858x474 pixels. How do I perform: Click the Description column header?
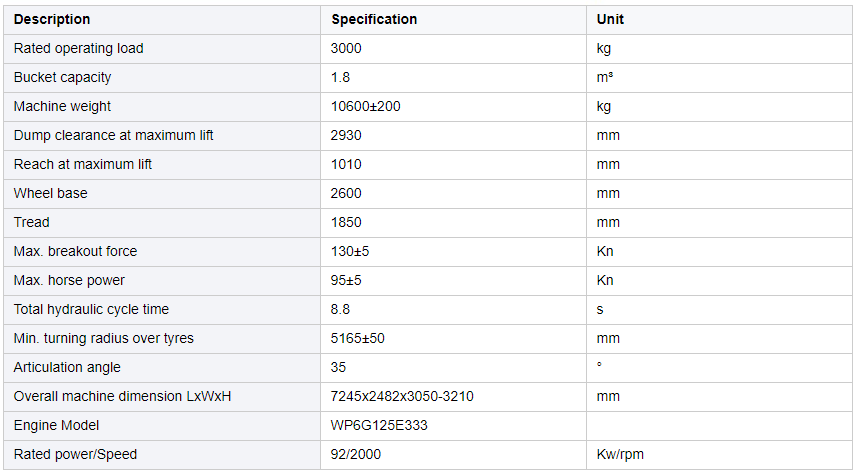tap(52, 20)
